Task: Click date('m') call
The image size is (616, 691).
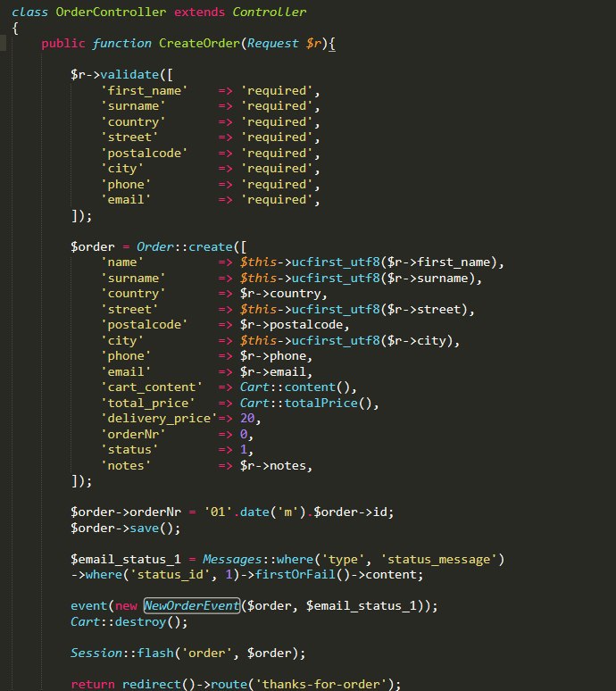Action: click(x=273, y=512)
